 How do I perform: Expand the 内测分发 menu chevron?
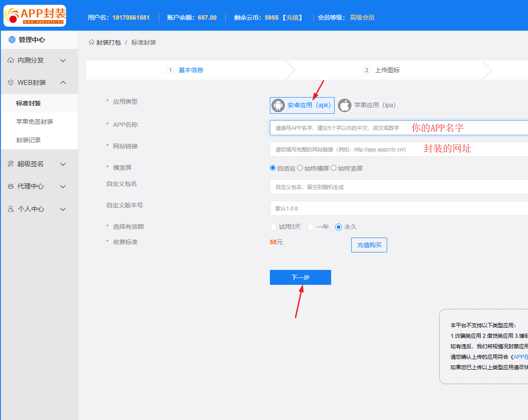click(x=63, y=60)
